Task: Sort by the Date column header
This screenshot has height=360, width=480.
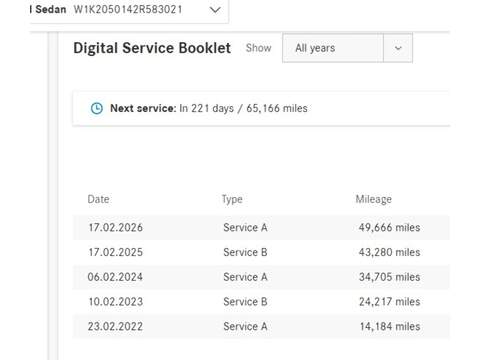Action: [99, 199]
